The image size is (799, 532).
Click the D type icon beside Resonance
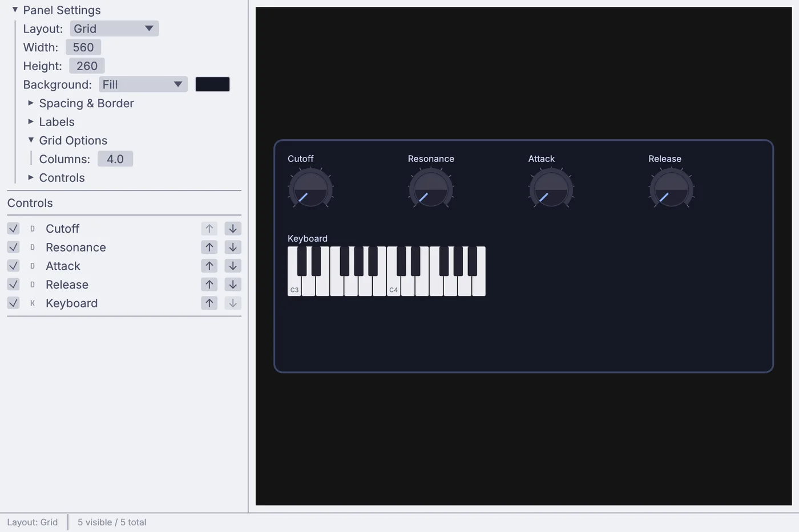coord(33,247)
